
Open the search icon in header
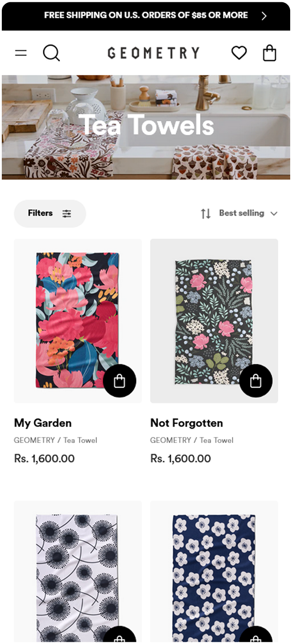(x=51, y=53)
